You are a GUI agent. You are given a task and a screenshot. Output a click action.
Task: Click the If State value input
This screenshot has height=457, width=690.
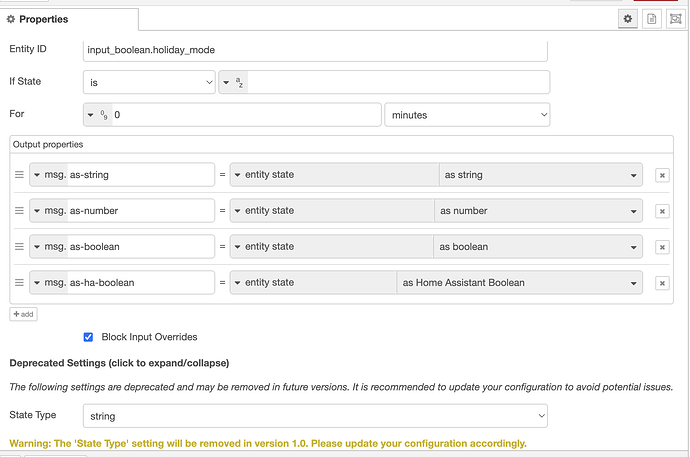(398, 82)
